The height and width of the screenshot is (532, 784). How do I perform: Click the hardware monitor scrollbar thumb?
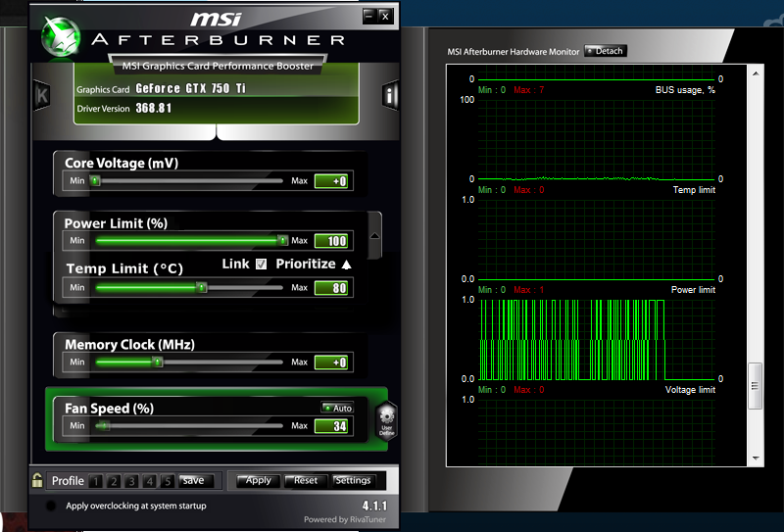(755, 386)
